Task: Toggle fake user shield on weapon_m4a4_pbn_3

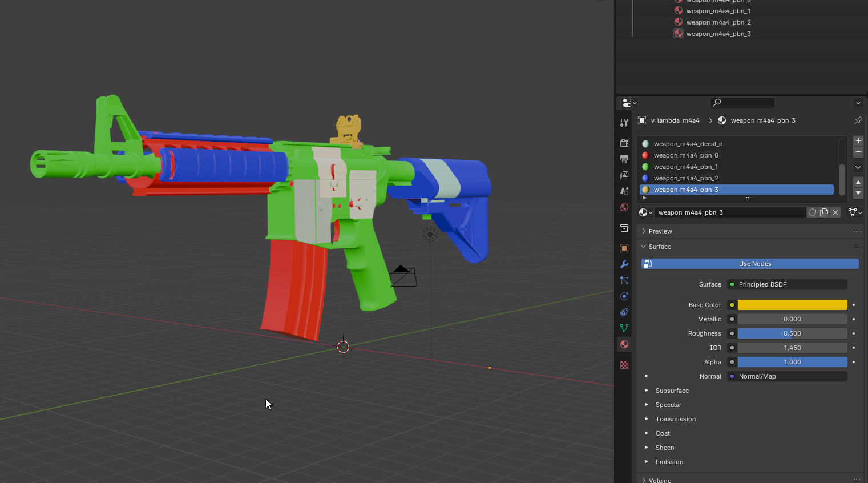Action: [x=812, y=212]
